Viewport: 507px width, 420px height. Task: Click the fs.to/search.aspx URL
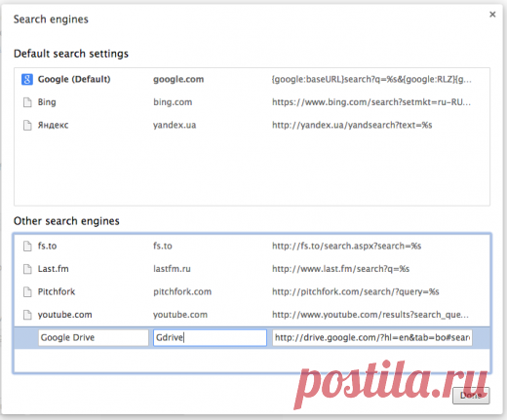coord(347,246)
